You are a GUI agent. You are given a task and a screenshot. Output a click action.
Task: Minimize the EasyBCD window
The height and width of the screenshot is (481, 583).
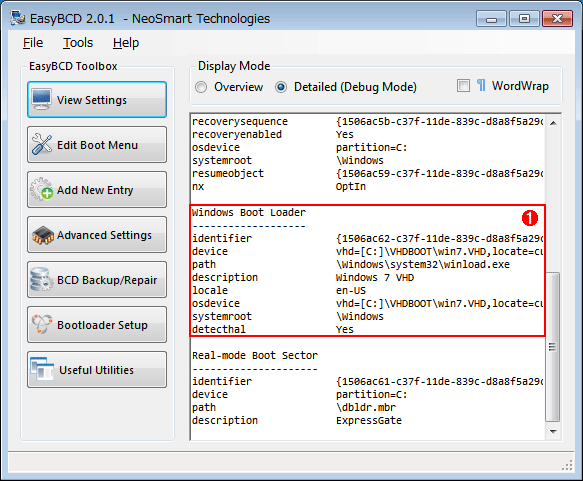pos(491,19)
